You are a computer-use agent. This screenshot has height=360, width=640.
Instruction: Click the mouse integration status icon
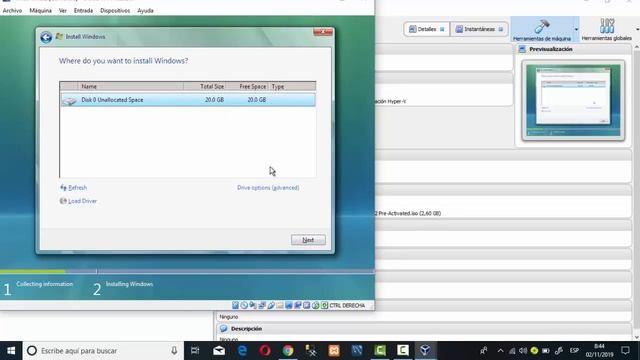click(x=316, y=305)
